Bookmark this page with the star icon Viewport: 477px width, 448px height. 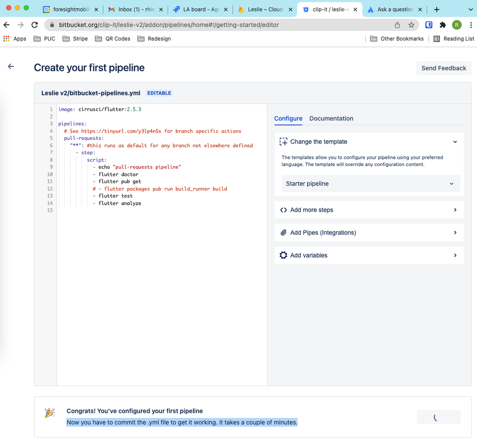[411, 25]
